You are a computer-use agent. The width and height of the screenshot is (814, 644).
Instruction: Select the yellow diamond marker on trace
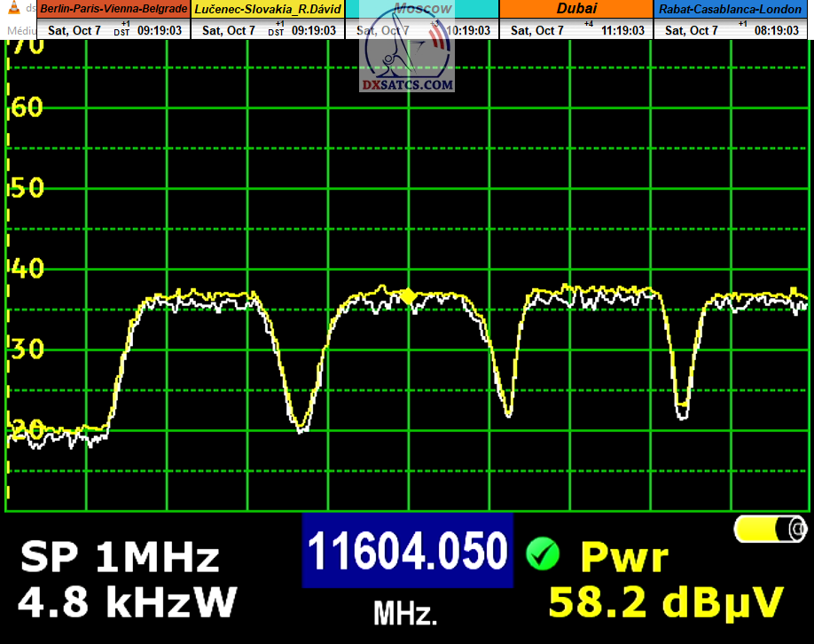(408, 296)
